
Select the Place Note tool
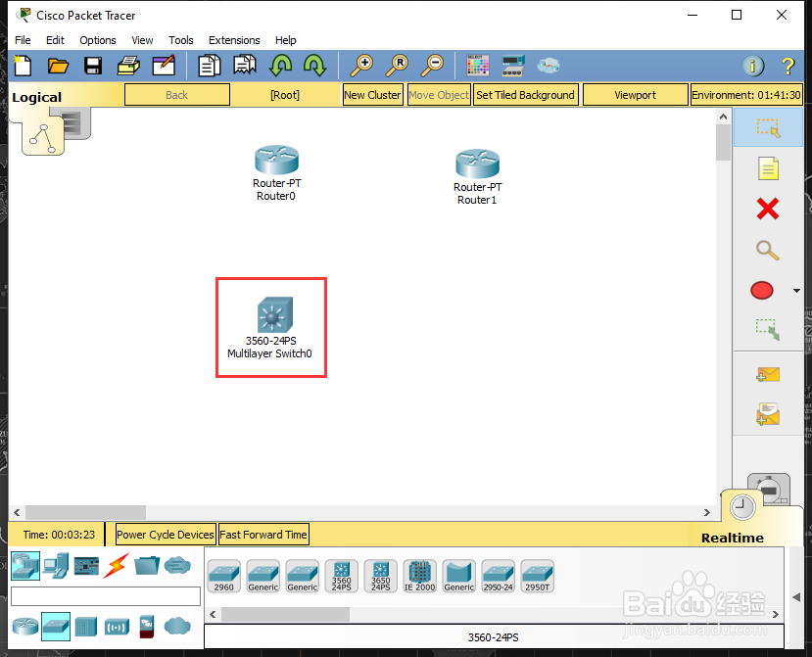(x=768, y=168)
